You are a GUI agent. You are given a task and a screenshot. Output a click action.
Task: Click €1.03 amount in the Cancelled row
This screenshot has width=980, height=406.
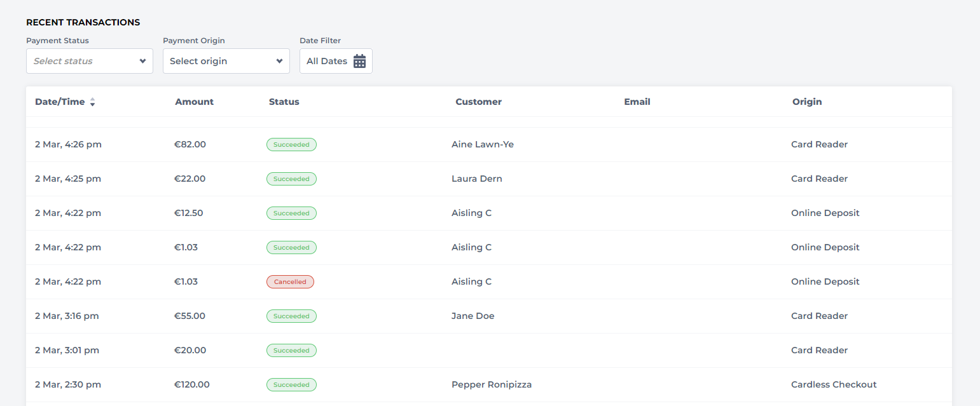[x=186, y=281]
